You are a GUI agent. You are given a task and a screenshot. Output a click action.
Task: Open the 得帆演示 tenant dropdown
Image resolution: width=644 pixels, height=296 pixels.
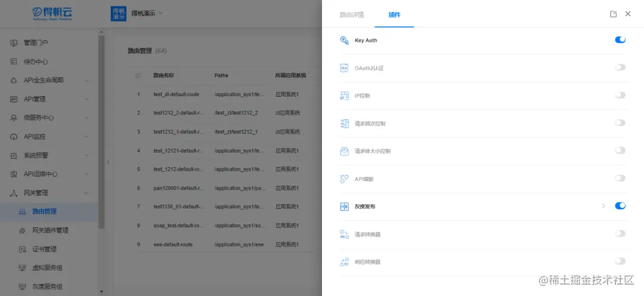click(x=147, y=13)
